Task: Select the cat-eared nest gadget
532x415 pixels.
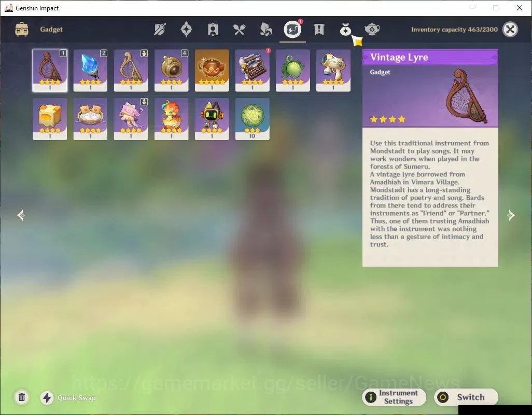Action: [90, 119]
